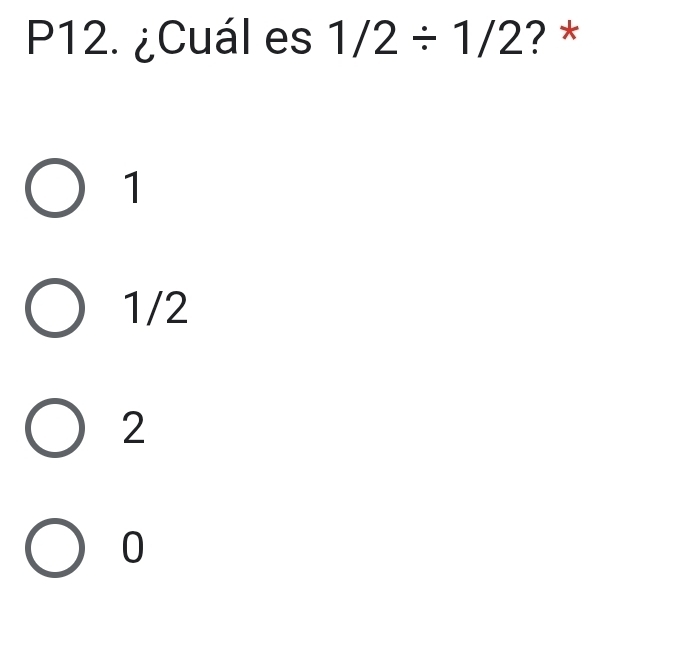Answer the division question with option 1
The width and height of the screenshot is (673, 648).
(x=54, y=187)
